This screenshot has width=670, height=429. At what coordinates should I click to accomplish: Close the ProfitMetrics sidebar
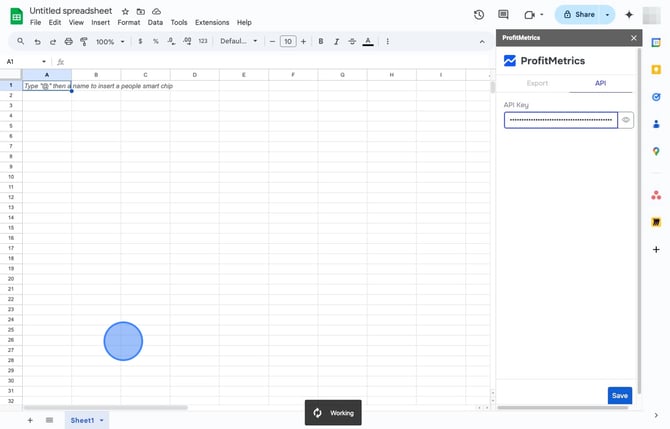pos(634,38)
